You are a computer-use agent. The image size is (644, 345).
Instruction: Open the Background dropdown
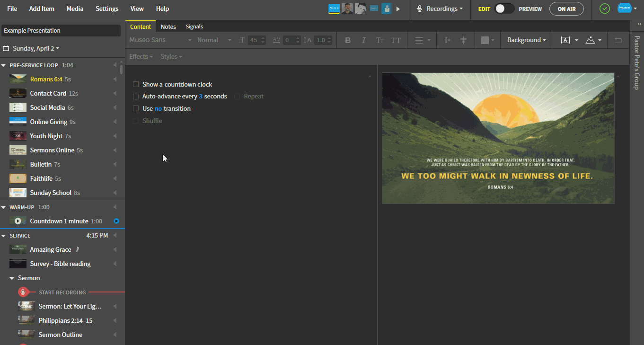[x=526, y=40]
